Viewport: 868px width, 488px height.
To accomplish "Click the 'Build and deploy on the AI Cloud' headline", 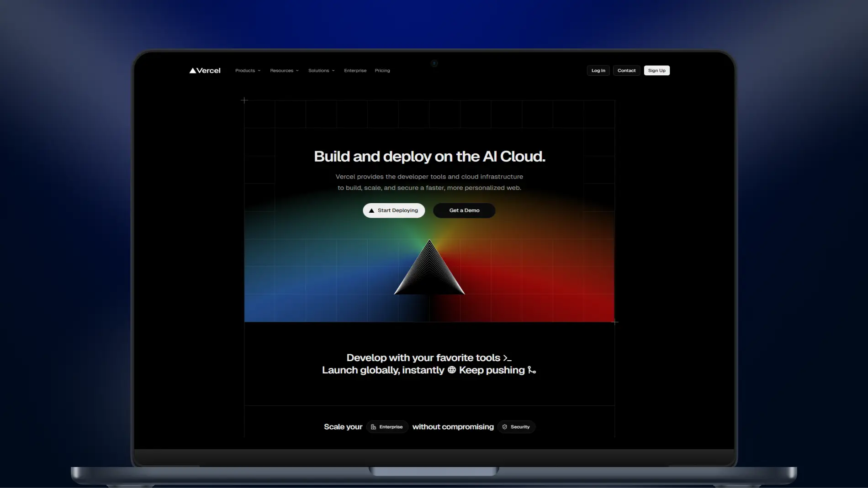I will (x=429, y=157).
